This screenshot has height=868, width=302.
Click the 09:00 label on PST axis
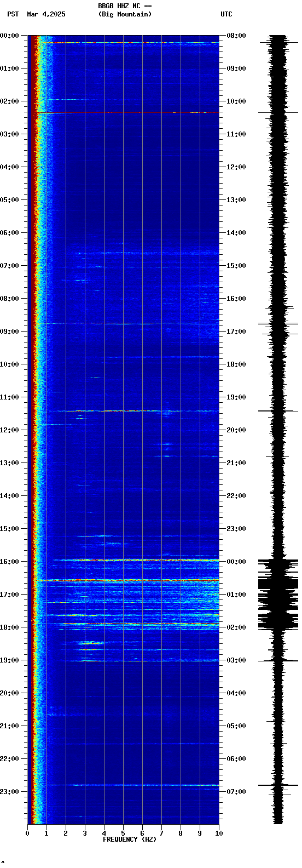point(10,332)
